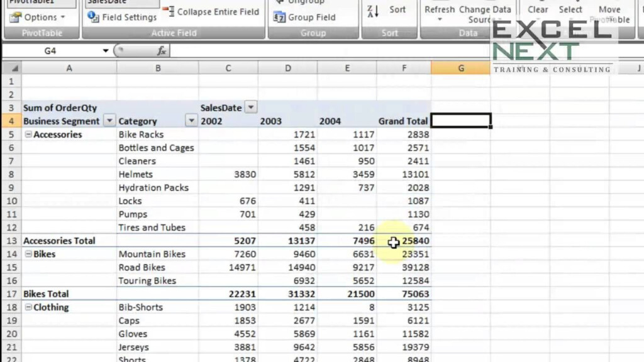Open the Name Box dropdown arrow
Viewport: 644px width, 362px height.
pos(106,51)
